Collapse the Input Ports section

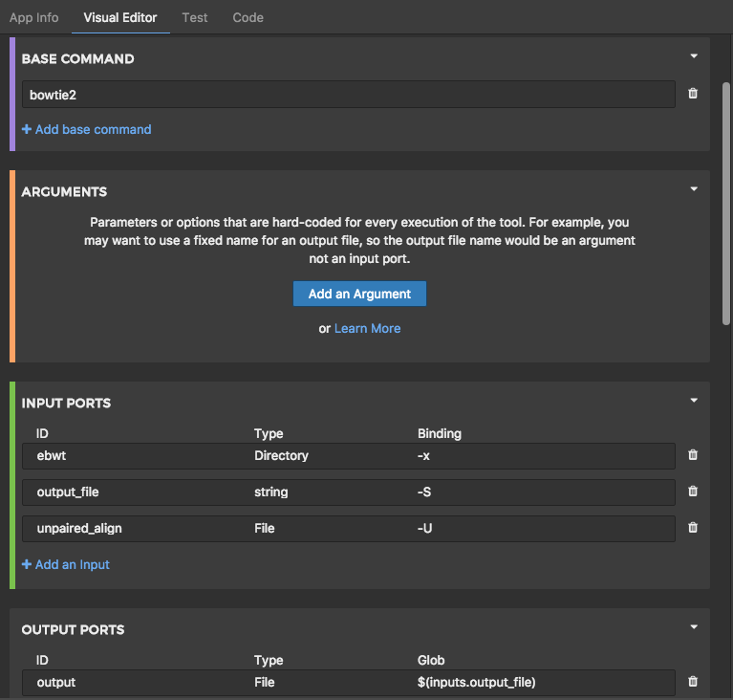tap(694, 401)
